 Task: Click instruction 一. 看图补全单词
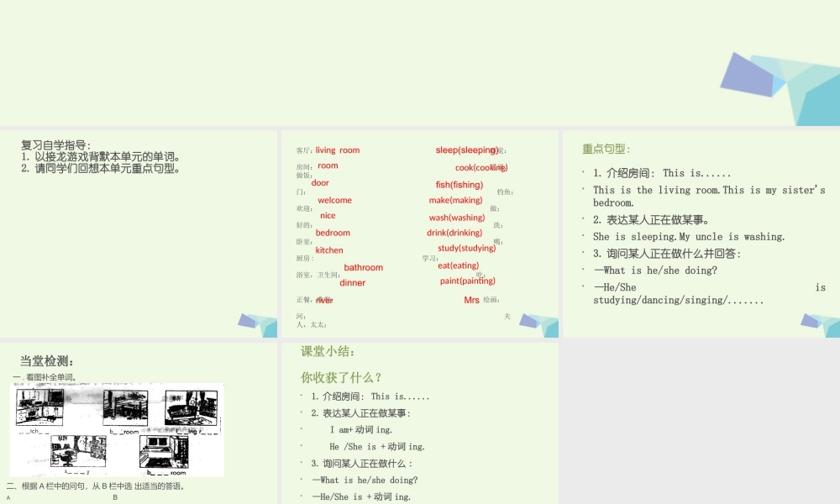[x=45, y=377]
